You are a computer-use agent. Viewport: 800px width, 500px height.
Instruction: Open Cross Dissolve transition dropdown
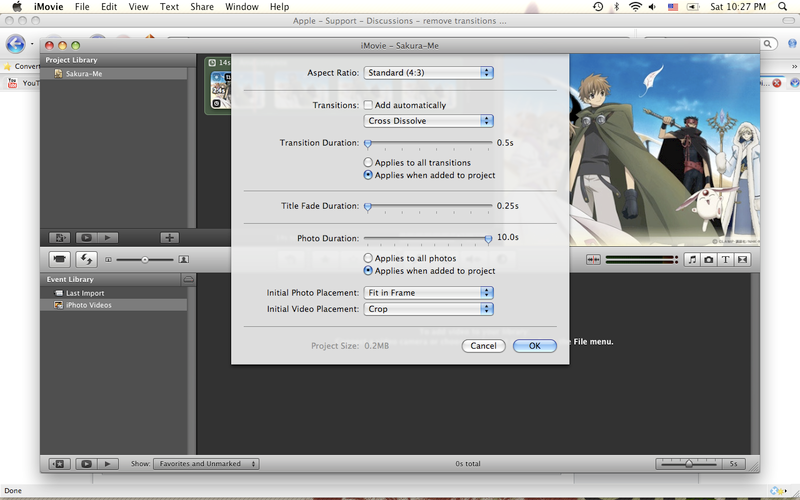point(428,121)
